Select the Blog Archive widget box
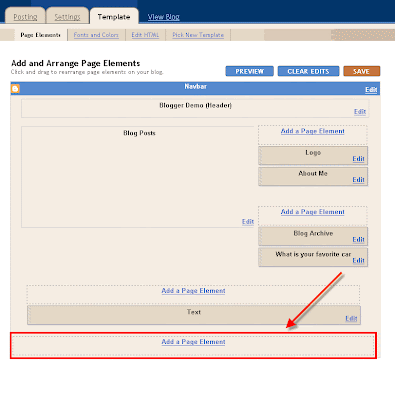 pos(313,237)
